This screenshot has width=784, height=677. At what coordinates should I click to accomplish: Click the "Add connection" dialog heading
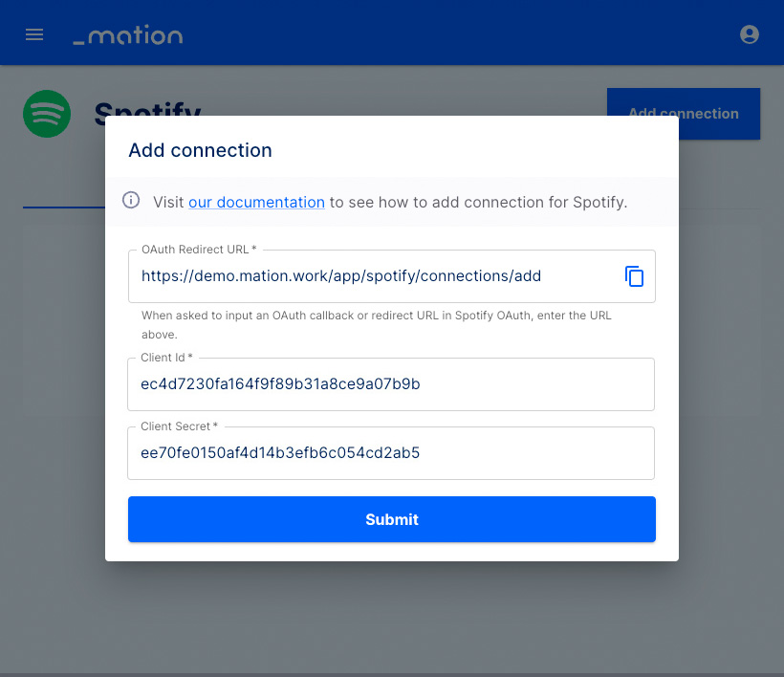click(200, 150)
